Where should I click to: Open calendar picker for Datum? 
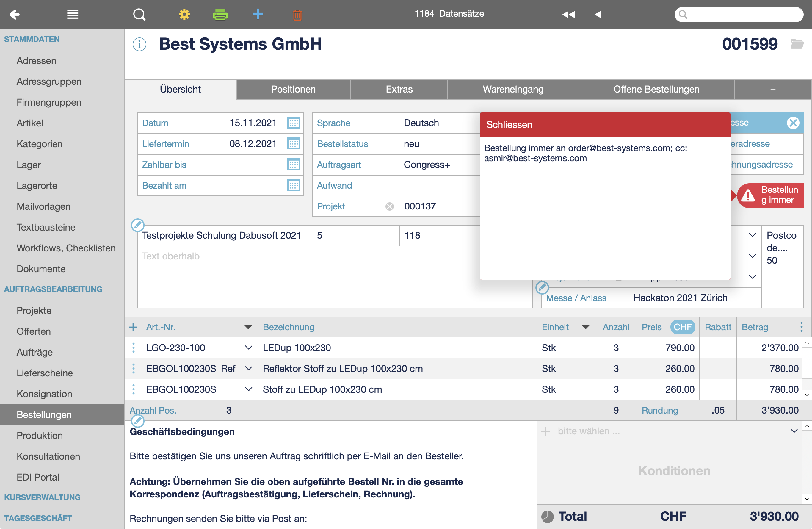(x=293, y=123)
